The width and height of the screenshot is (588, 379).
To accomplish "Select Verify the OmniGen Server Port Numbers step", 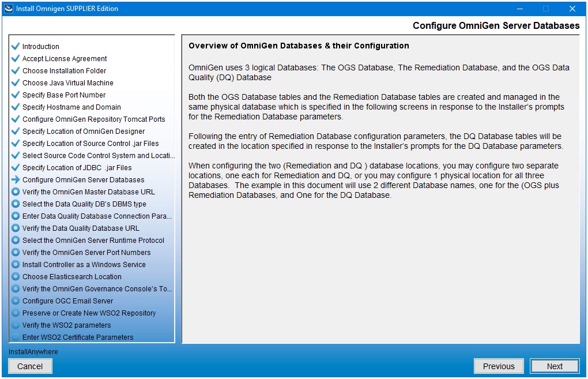I will (86, 252).
